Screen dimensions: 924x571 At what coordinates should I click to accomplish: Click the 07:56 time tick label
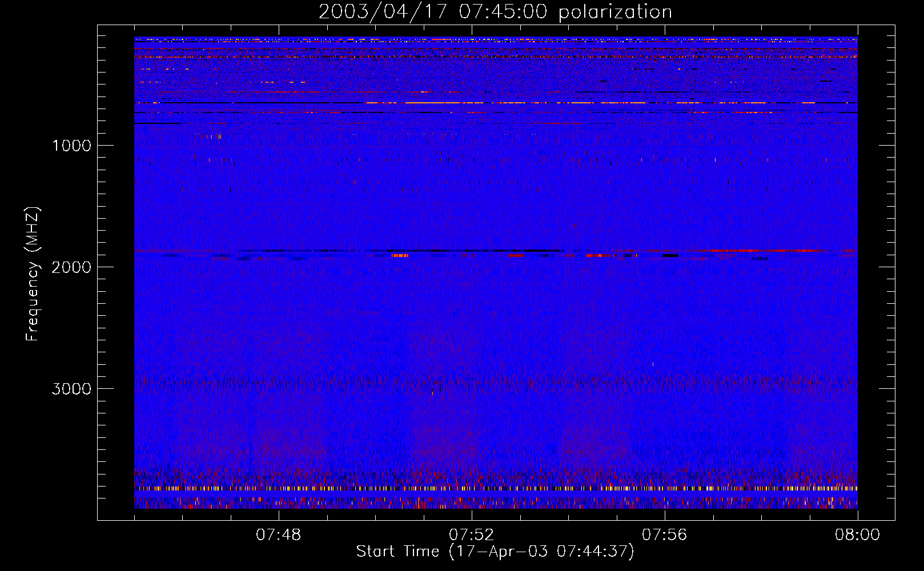(x=665, y=535)
